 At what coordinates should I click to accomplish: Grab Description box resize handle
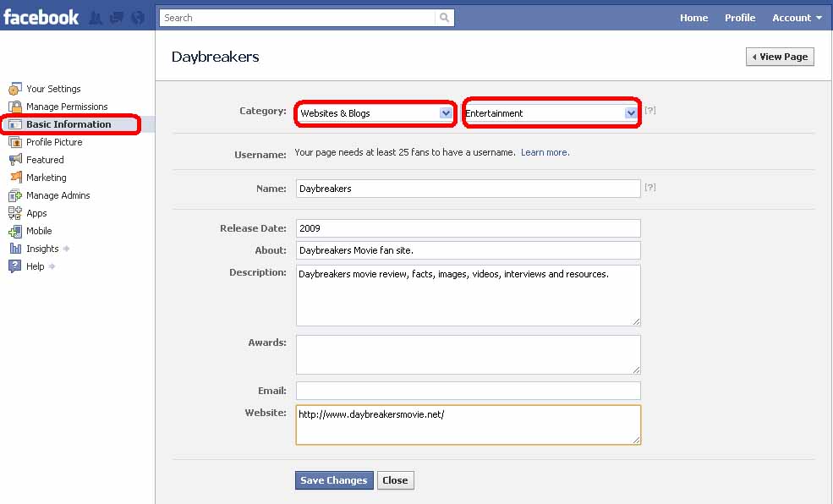(636, 321)
